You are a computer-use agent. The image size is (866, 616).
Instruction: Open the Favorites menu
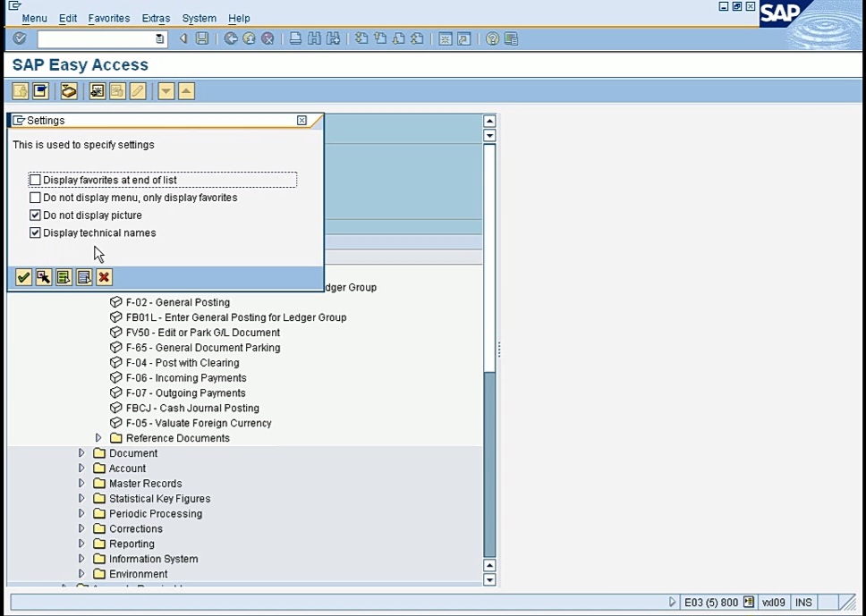pyautogui.click(x=109, y=18)
